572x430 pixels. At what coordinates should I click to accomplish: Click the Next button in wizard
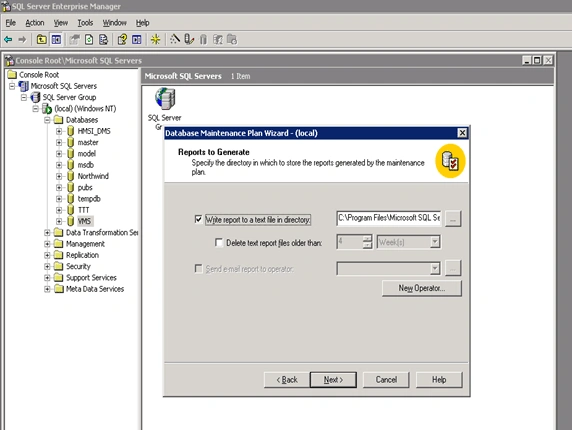[x=333, y=380]
